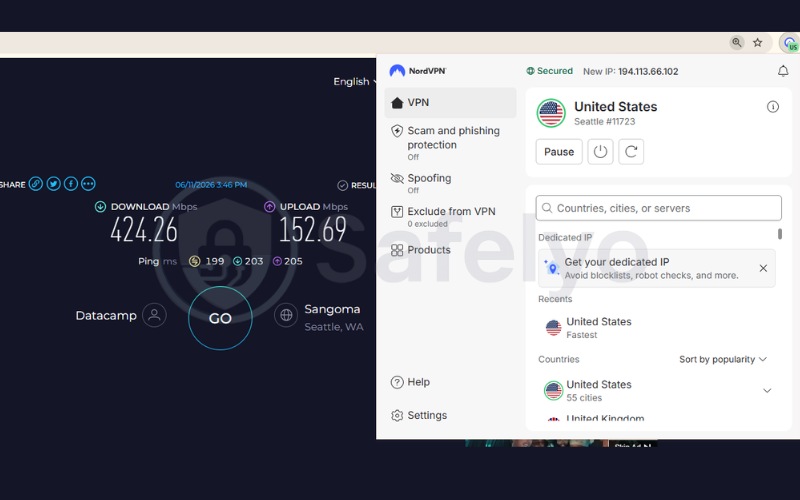Open NordVPN Settings
800x500 pixels.
tap(419, 415)
